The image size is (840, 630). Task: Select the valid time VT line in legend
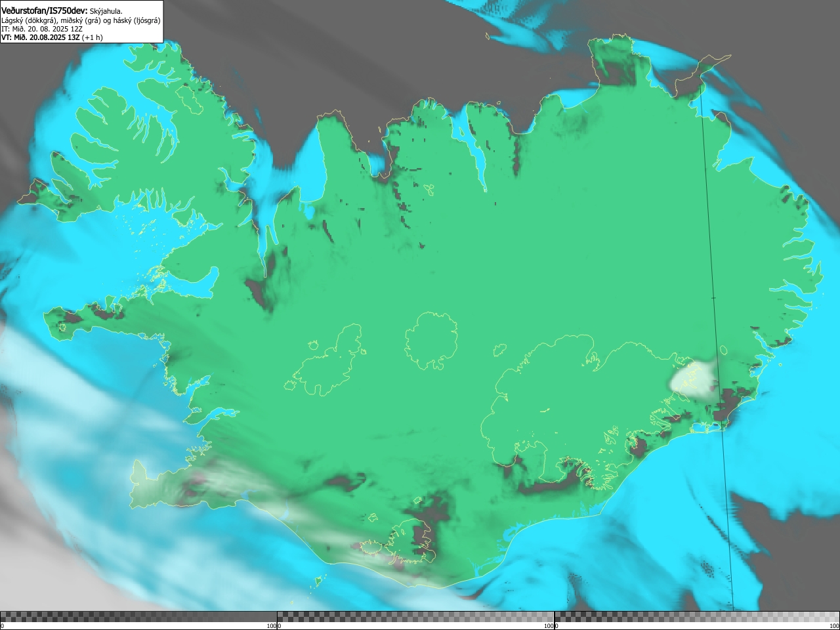pos(52,37)
